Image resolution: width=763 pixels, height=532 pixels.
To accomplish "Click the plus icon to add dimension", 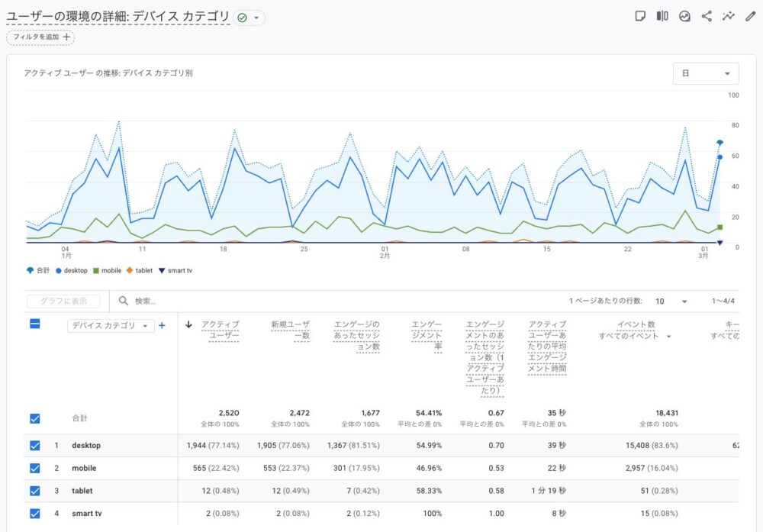I will (162, 326).
